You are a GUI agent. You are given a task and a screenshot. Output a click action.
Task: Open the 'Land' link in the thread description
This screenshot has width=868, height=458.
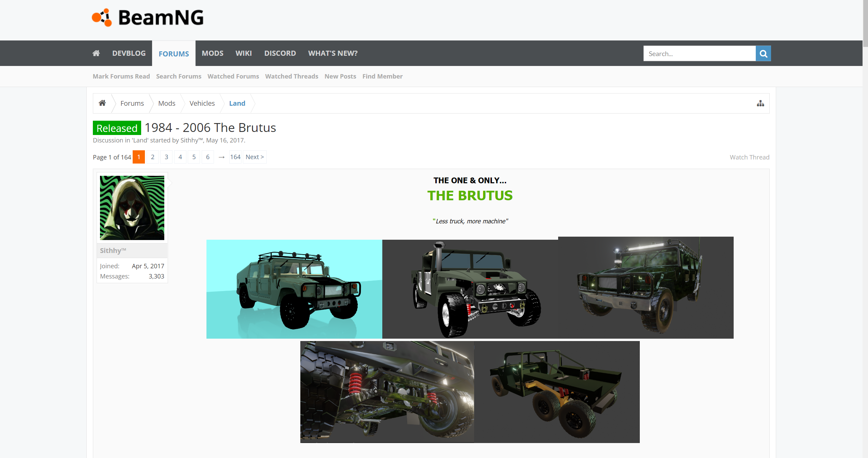coord(140,140)
